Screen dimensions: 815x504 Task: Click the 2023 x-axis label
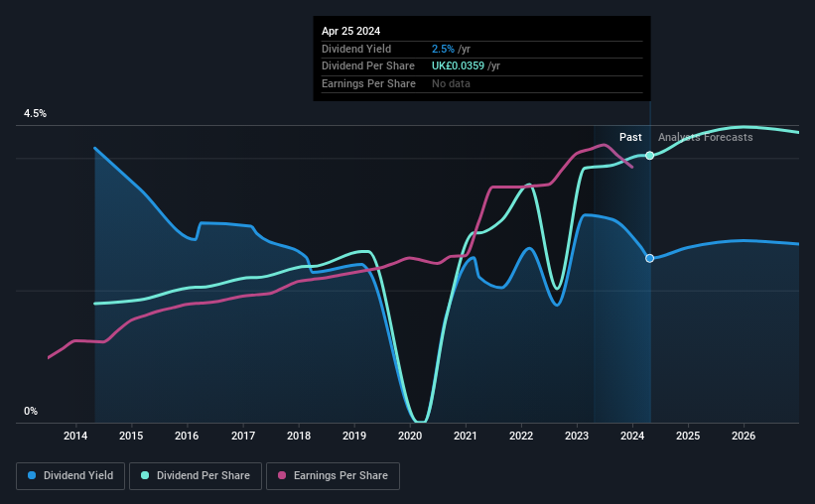[x=577, y=436]
